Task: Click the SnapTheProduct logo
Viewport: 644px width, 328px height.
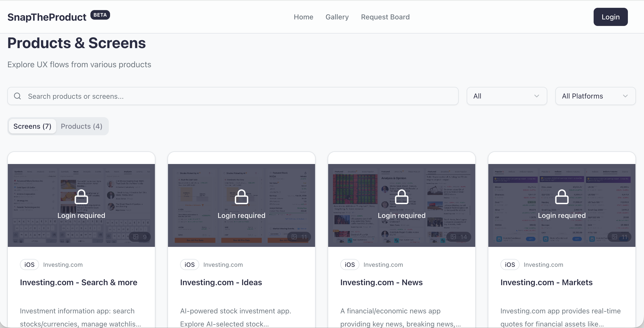Action: click(47, 17)
